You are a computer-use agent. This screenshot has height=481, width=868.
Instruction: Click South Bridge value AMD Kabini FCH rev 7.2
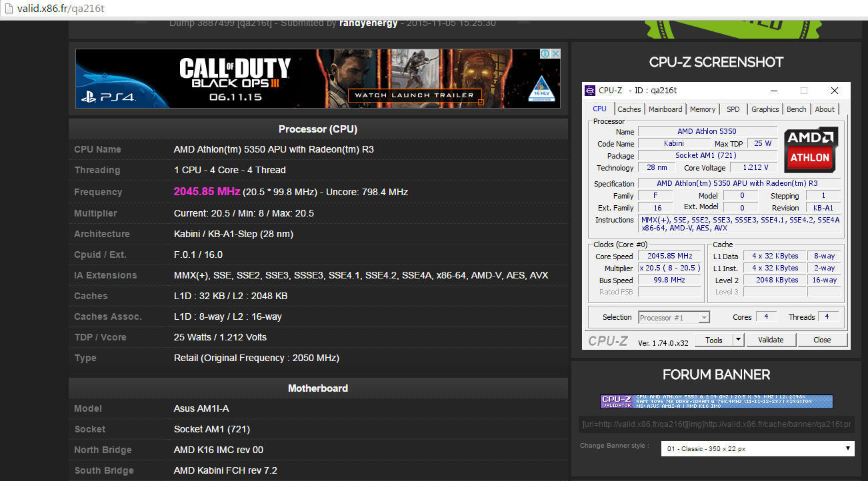[x=225, y=470]
